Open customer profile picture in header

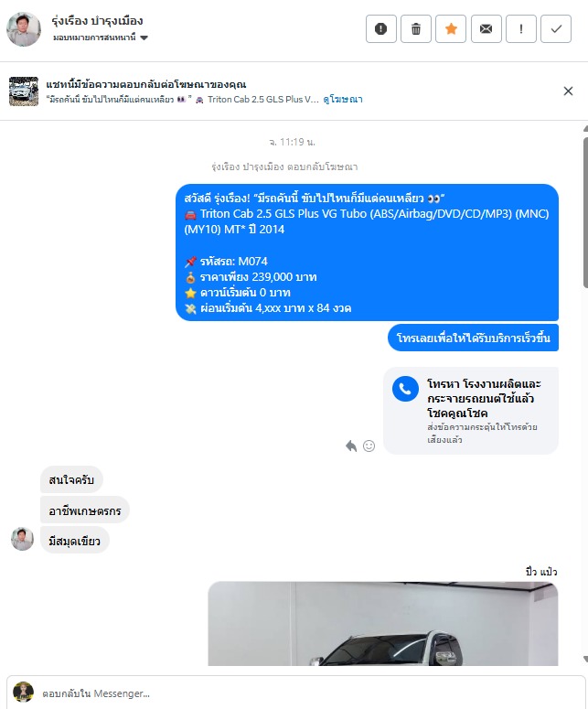click(24, 29)
